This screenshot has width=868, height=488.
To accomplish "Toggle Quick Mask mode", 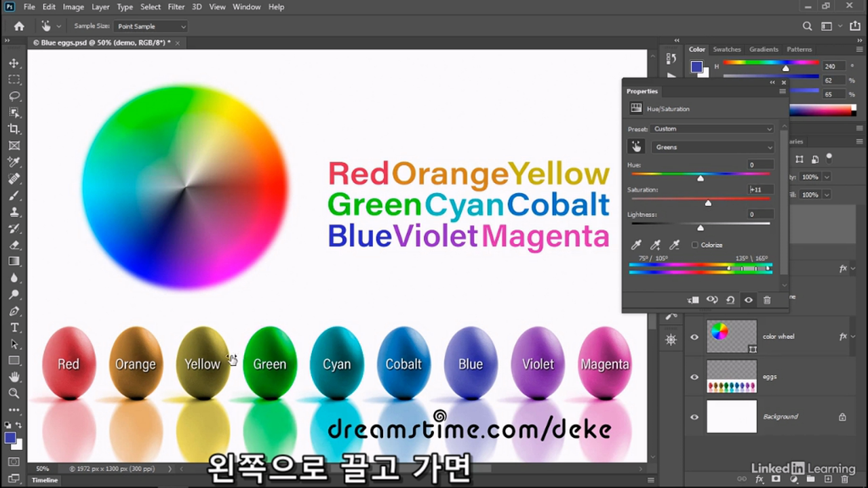I will 14,462.
